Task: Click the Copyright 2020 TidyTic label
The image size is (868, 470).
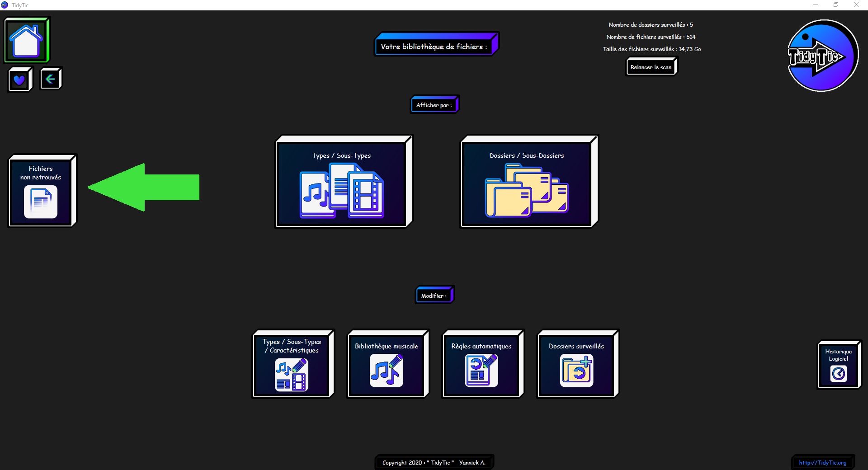Action: 434,462
